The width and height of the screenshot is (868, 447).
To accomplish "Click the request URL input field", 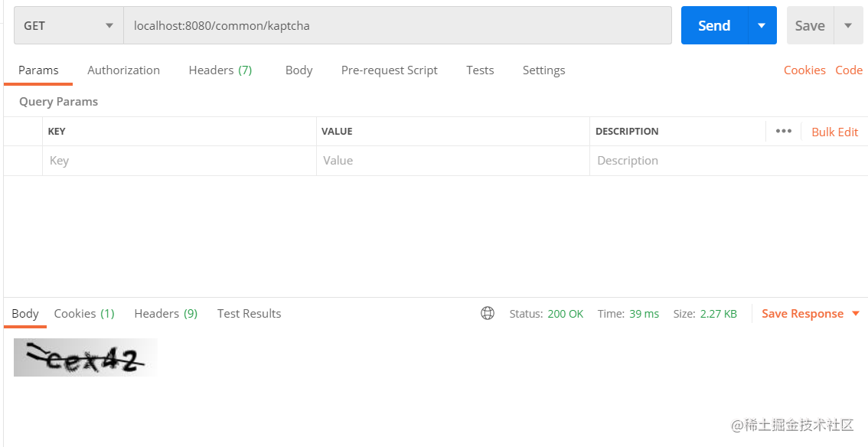I will (383, 25).
